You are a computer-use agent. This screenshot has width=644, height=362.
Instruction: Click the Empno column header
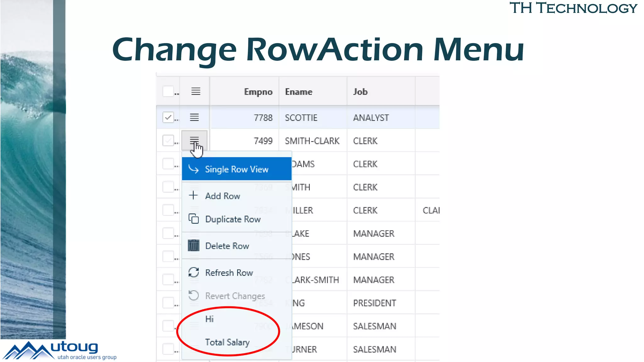[x=245, y=91]
